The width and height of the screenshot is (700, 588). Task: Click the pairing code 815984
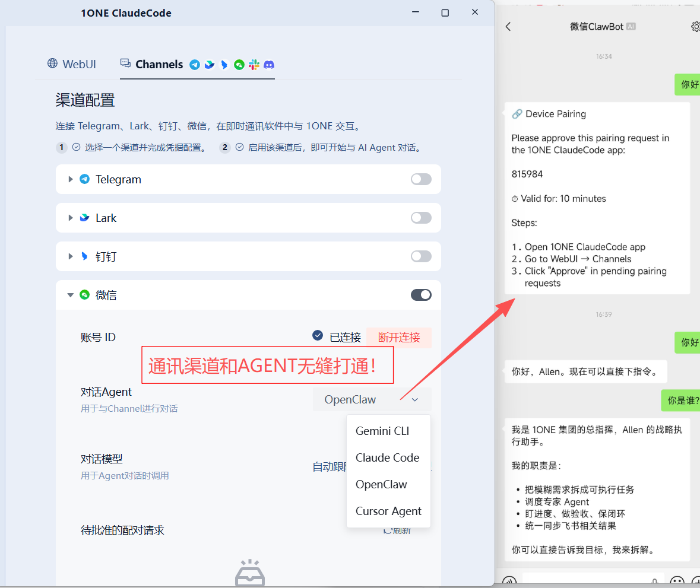pyautogui.click(x=527, y=174)
